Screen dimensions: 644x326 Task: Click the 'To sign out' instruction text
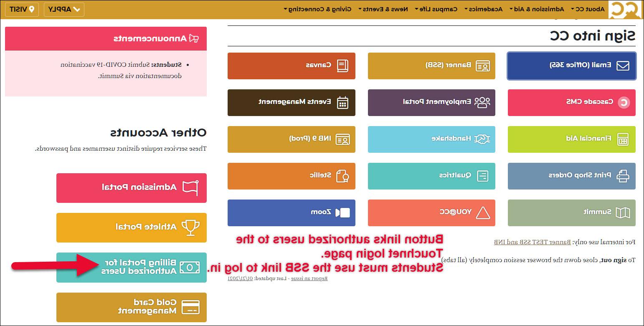coord(539,260)
